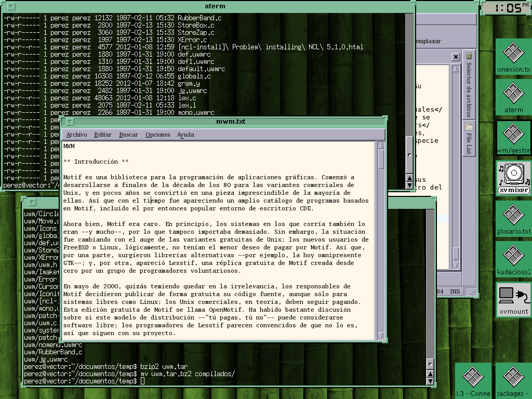The width and height of the screenshot is (532, 399).
Task: Click the mwm.txt title bar
Action: [230, 122]
